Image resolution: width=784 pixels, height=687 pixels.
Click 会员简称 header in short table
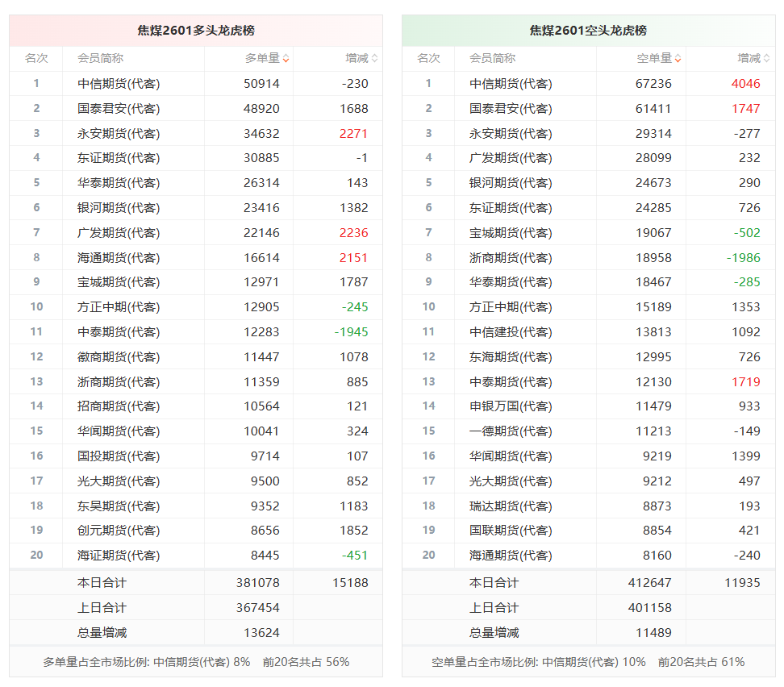click(492, 59)
